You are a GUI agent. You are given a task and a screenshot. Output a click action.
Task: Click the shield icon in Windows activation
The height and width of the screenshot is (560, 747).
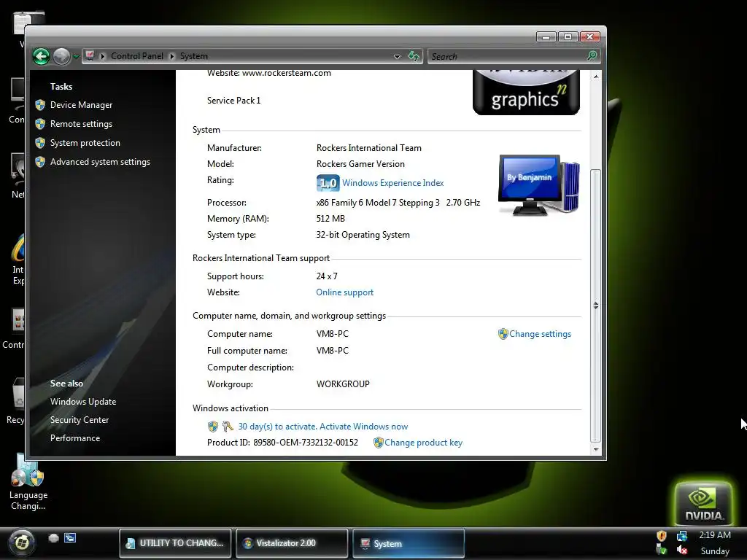click(213, 427)
